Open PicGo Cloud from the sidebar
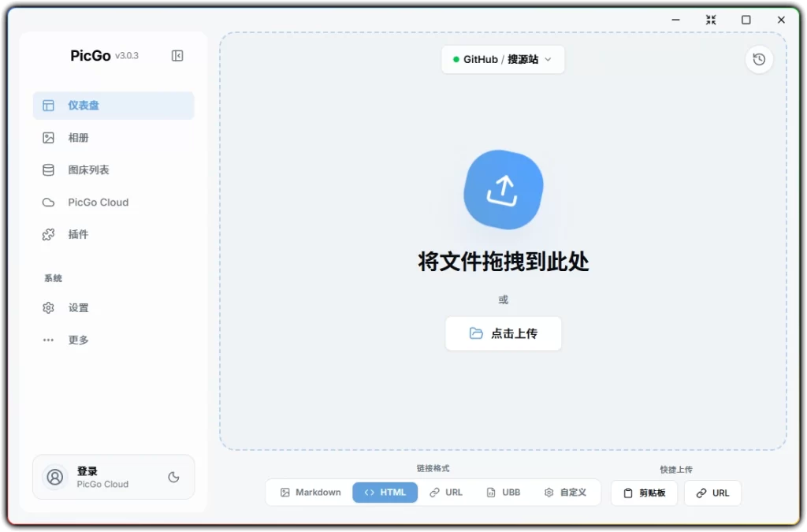Screen dimensions: 807x532 point(113,203)
